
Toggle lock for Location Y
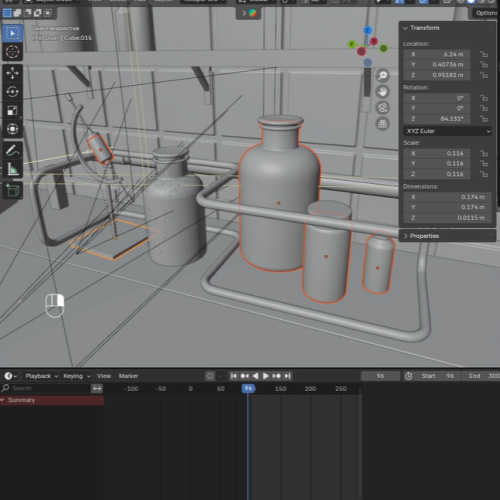[484, 65]
